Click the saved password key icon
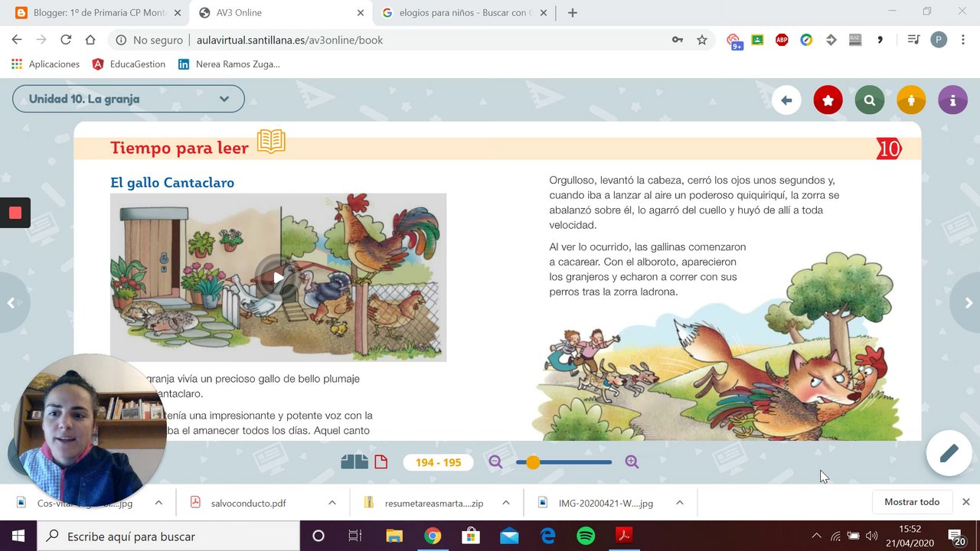The width and height of the screenshot is (980, 551). coord(678,40)
